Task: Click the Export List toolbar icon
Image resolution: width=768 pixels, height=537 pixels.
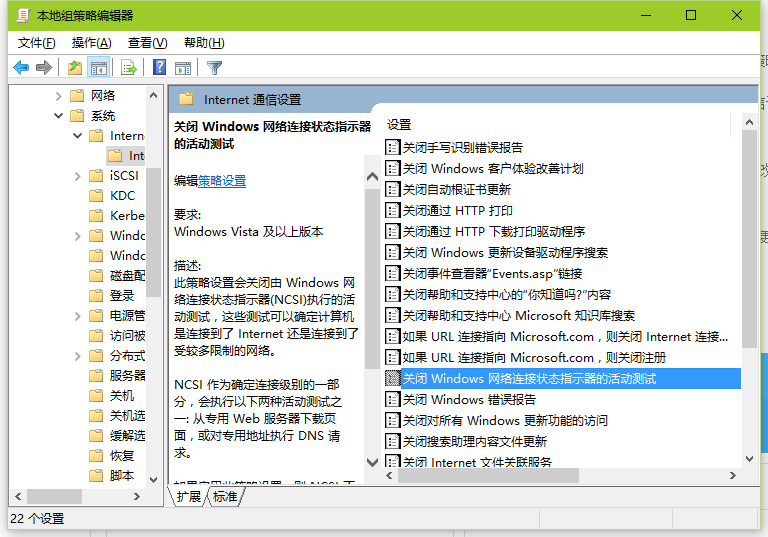Action: pos(128,68)
